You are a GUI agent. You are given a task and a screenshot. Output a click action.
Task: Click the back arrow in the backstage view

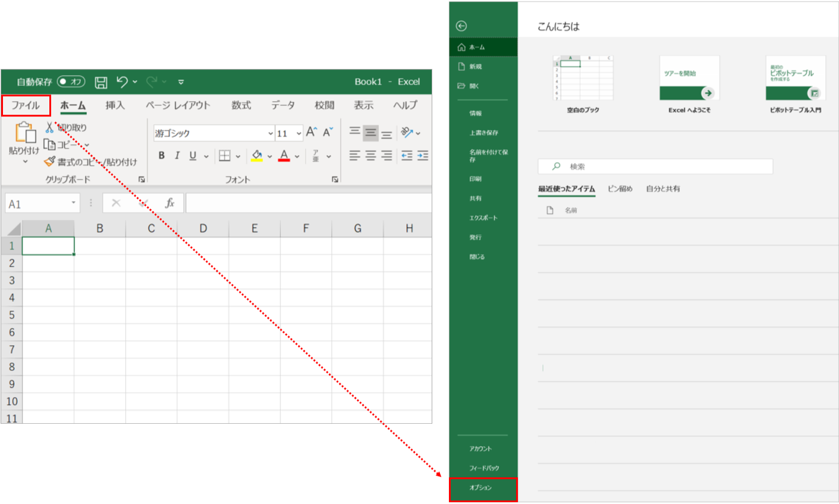click(x=461, y=26)
